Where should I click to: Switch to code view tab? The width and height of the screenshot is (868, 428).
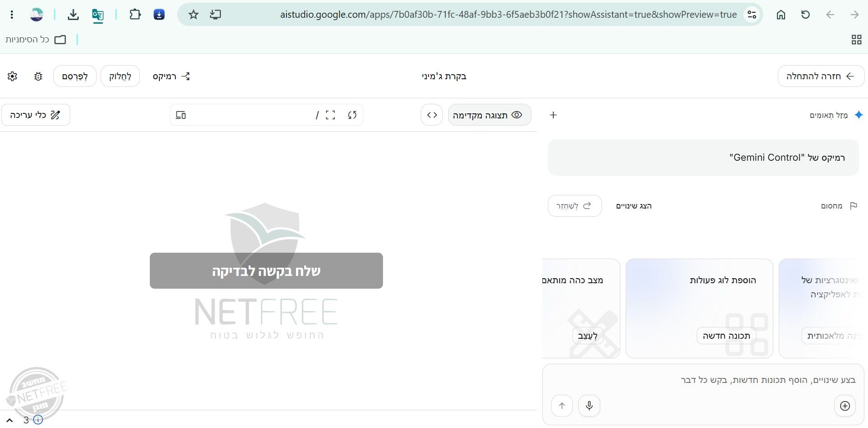[432, 115]
